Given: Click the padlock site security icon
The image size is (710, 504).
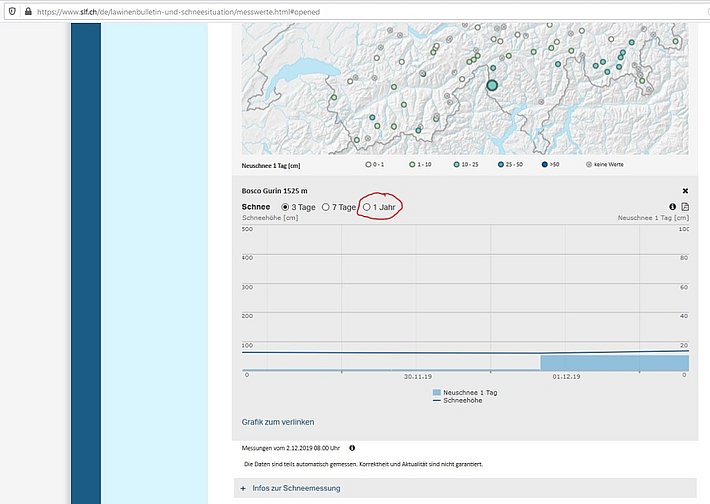Looking at the screenshot, I should [x=27, y=11].
